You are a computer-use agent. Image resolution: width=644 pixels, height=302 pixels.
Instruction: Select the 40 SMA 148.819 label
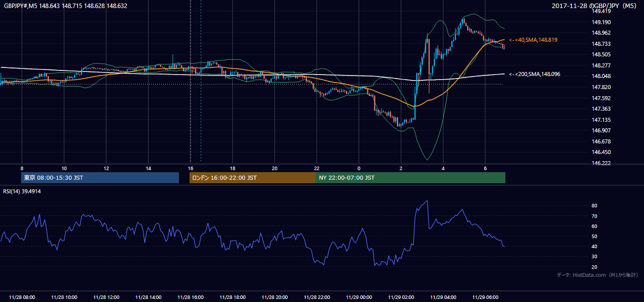533,40
